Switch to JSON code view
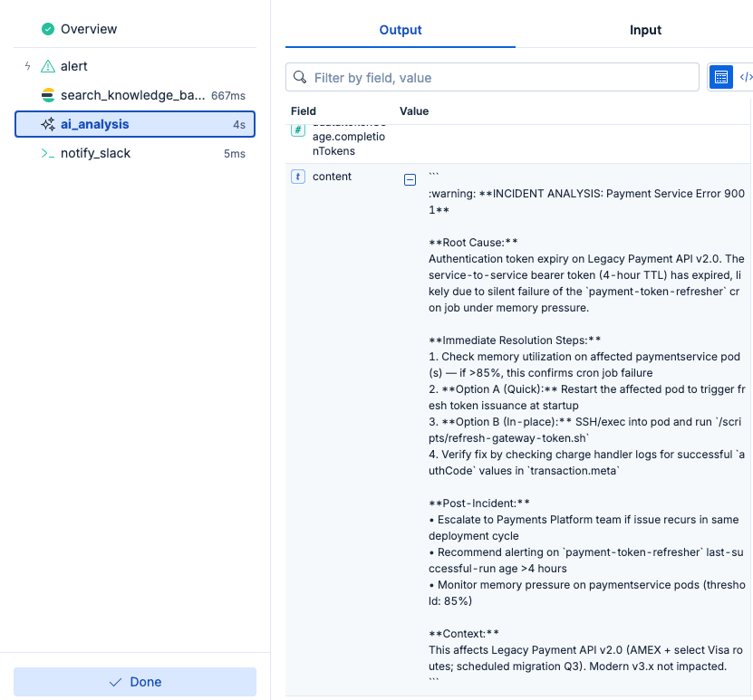The image size is (753, 700). coord(745,77)
